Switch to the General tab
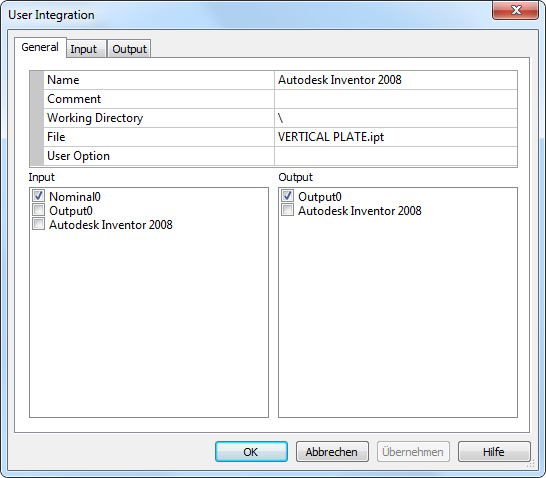 pyautogui.click(x=40, y=47)
